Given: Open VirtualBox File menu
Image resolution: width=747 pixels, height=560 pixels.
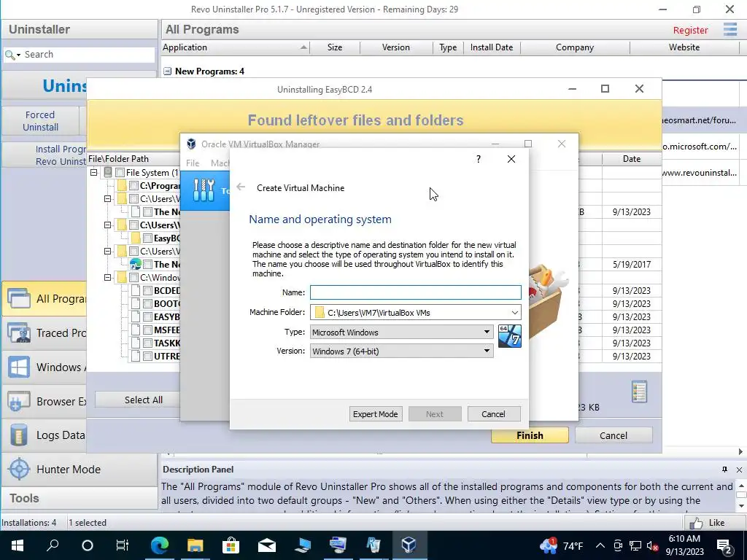Looking at the screenshot, I should pos(193,163).
